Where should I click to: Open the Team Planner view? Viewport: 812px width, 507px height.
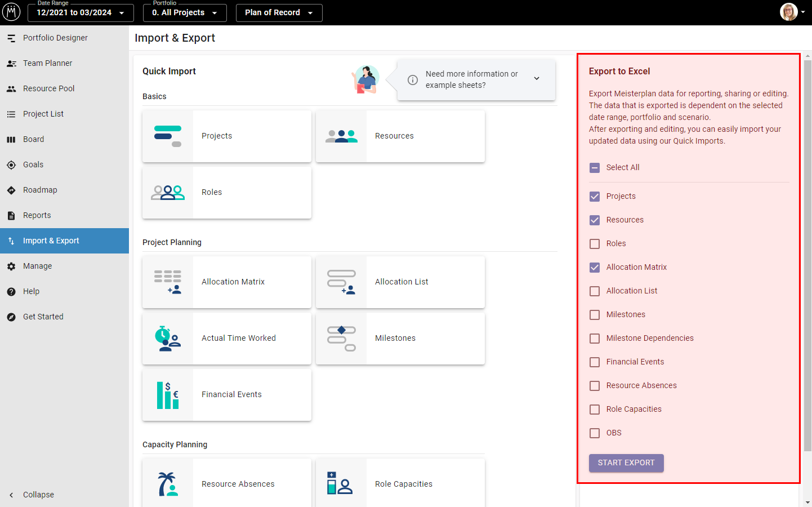[64, 63]
